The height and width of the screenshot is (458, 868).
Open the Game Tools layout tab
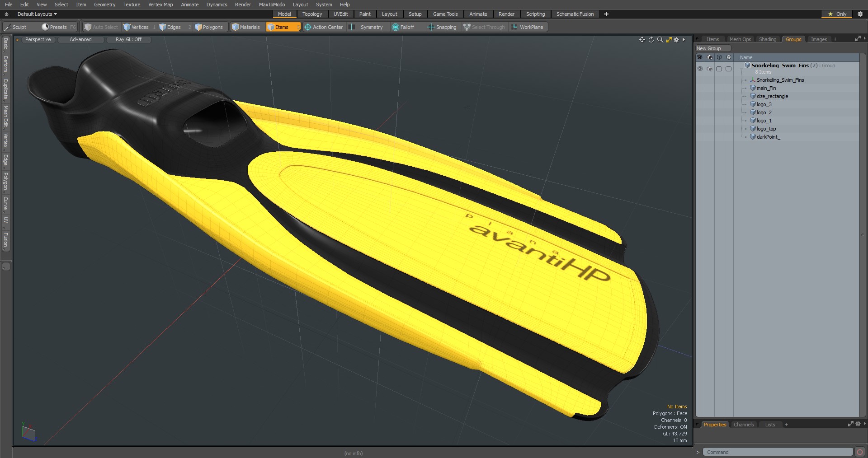pyautogui.click(x=445, y=14)
